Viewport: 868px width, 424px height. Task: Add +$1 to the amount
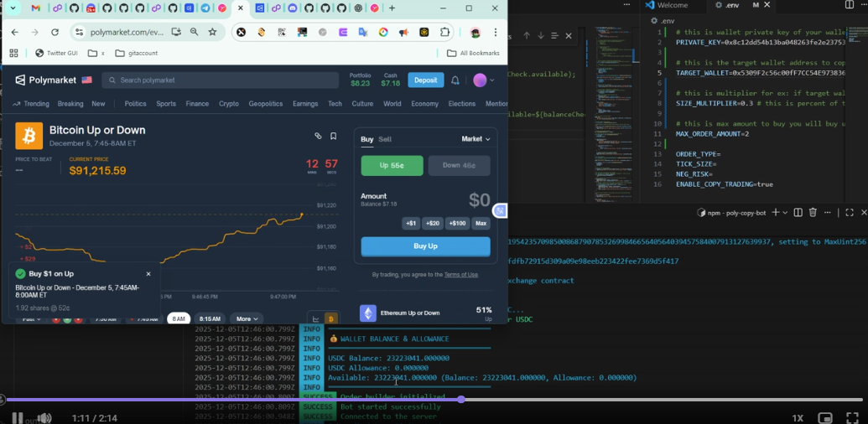(x=411, y=224)
